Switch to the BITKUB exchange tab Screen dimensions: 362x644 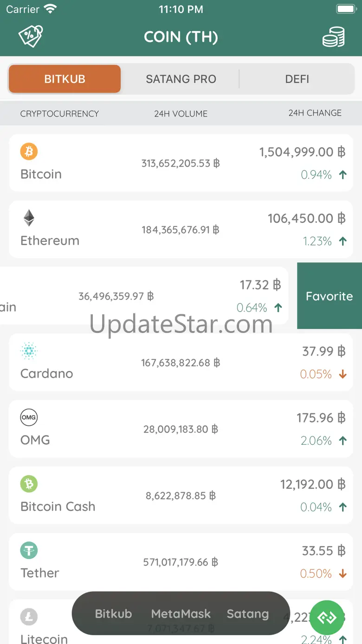coord(65,79)
